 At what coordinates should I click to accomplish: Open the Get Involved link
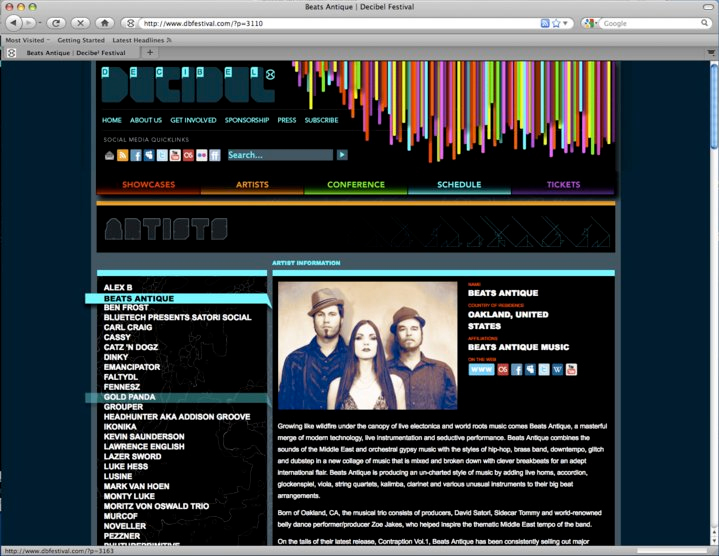[x=193, y=120]
